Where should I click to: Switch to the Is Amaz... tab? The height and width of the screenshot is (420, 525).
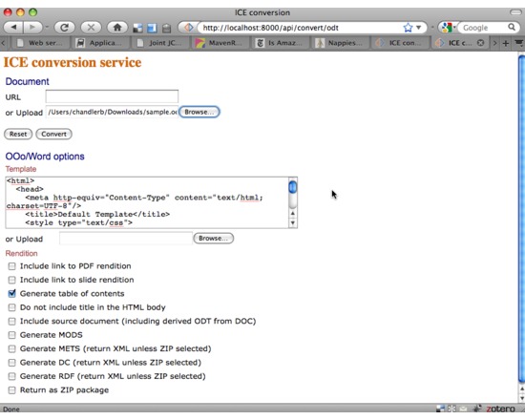click(x=280, y=43)
